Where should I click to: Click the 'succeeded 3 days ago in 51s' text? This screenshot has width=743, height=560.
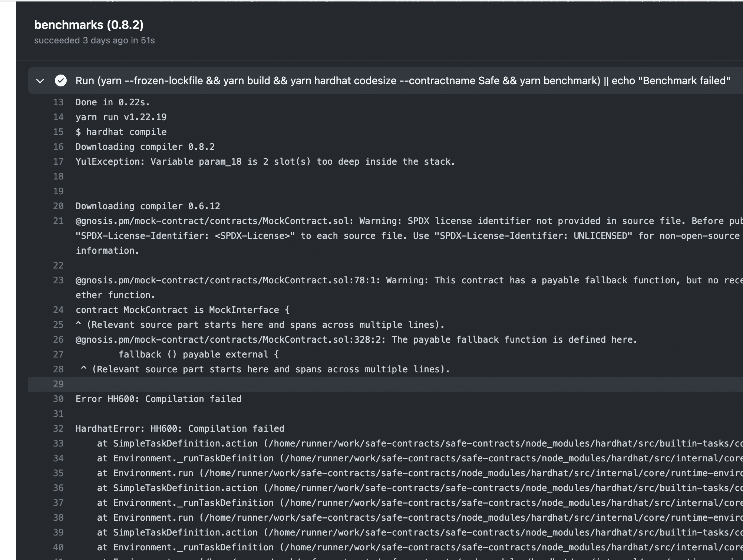click(95, 40)
